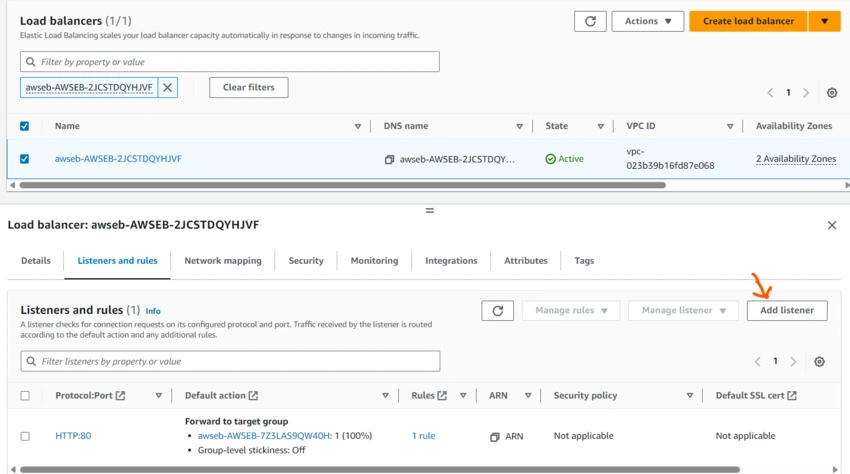Open Rules column external link icon
This screenshot has height=474, width=850.
[x=442, y=395]
